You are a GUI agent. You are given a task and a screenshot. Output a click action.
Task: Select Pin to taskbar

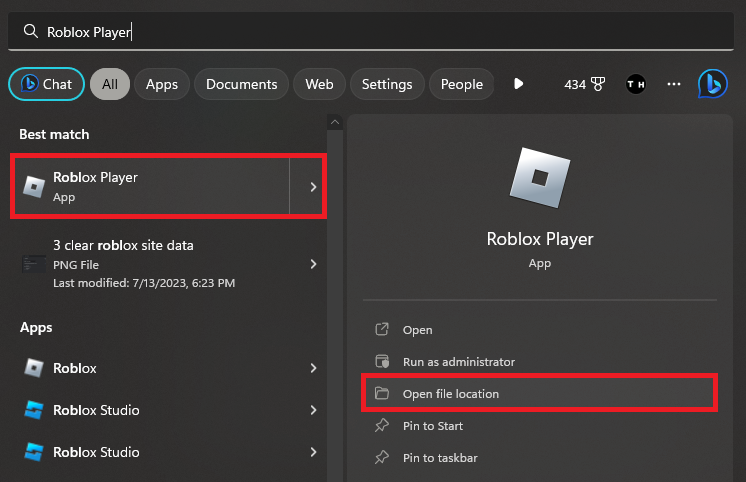[x=540, y=457]
